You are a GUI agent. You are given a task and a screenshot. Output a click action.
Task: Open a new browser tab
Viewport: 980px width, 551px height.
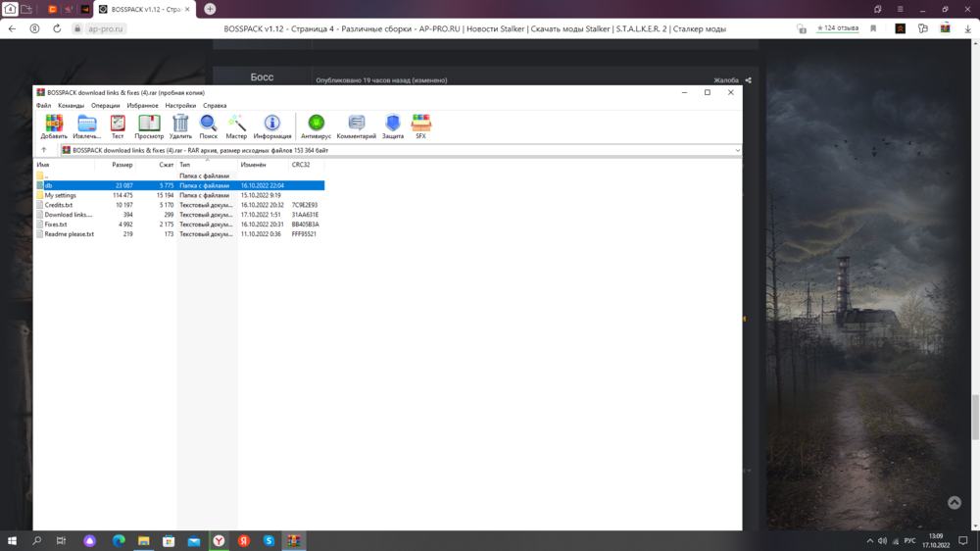(x=210, y=9)
